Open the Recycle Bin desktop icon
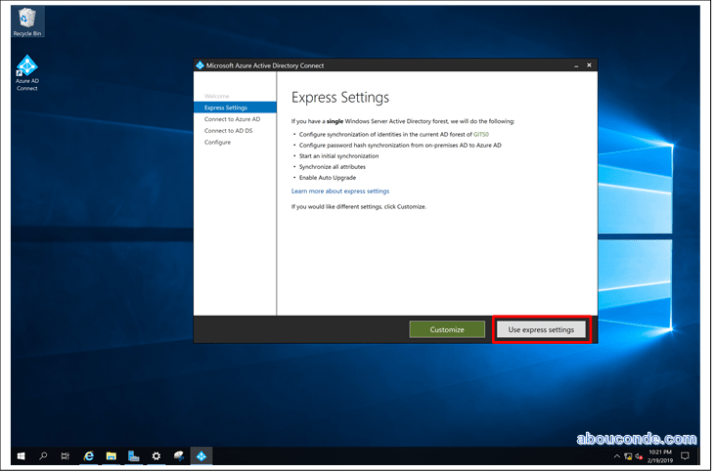Image resolution: width=714 pixels, height=472 pixels. click(27, 18)
